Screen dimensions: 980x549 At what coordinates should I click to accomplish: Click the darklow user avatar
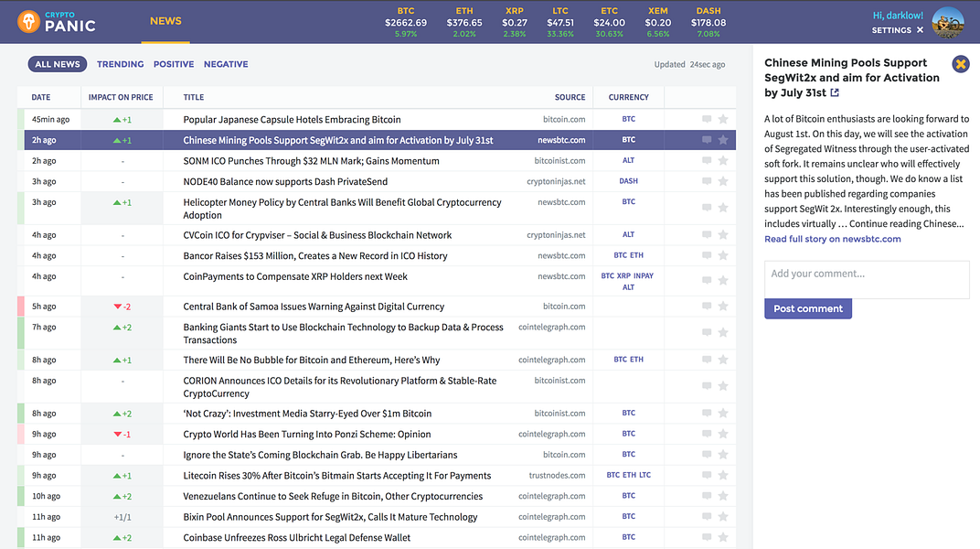click(947, 23)
